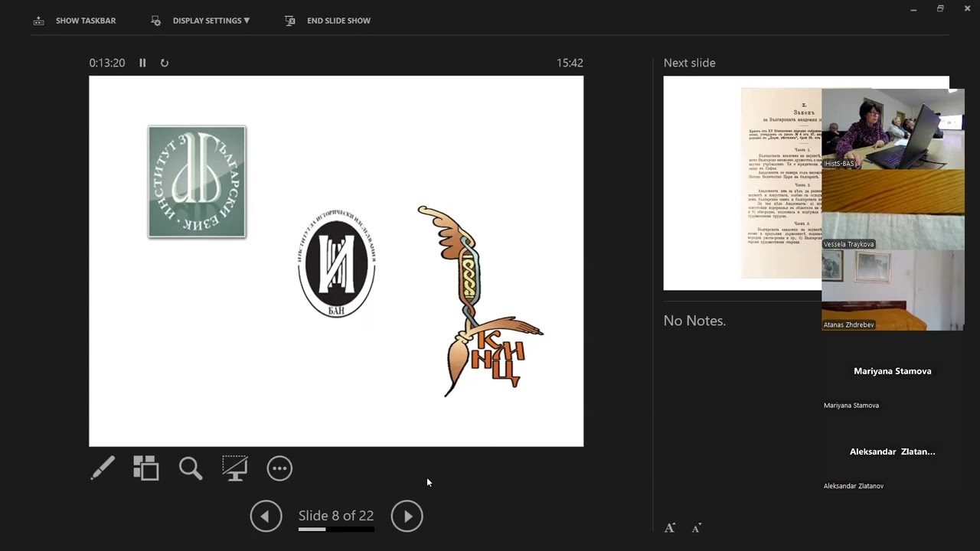Pause the presentation timer
980x551 pixels.
(x=142, y=63)
